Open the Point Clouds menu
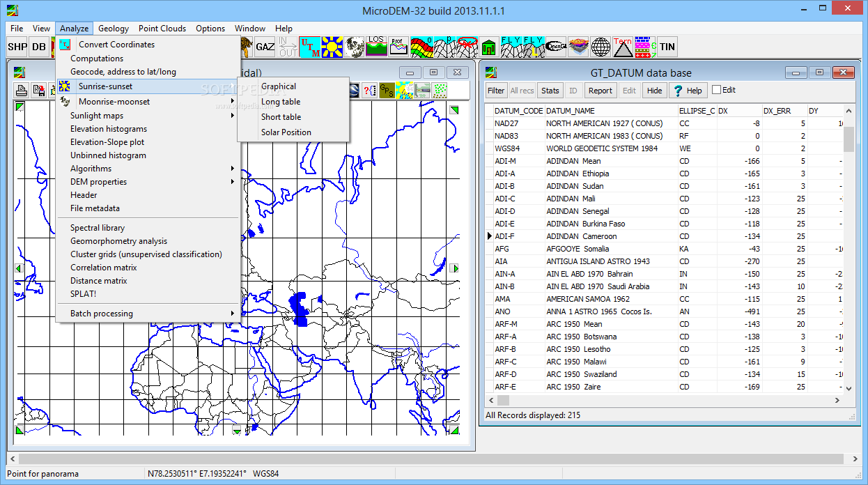The image size is (868, 485). 162,29
